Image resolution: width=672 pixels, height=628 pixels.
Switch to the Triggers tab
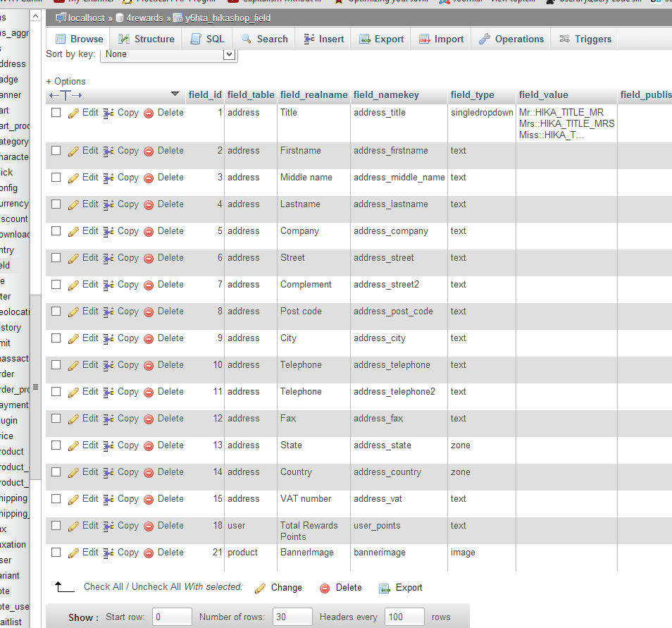pyautogui.click(x=585, y=39)
